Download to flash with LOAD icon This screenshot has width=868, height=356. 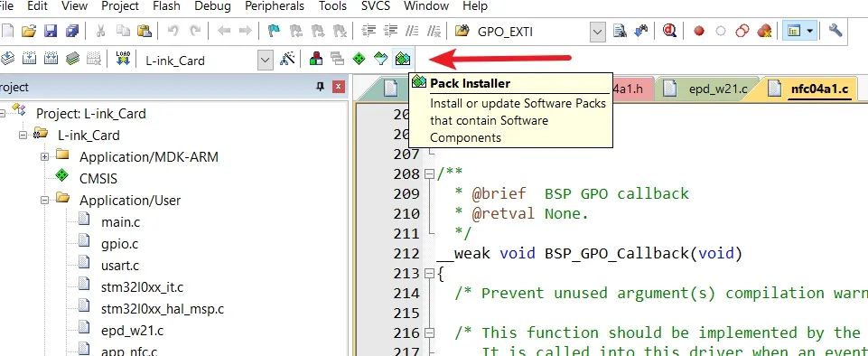tap(123, 58)
